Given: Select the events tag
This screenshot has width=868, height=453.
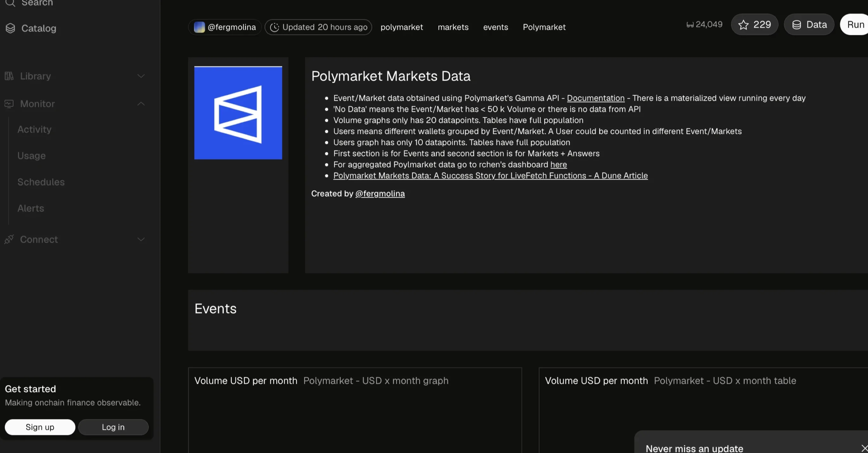Looking at the screenshot, I should [495, 27].
